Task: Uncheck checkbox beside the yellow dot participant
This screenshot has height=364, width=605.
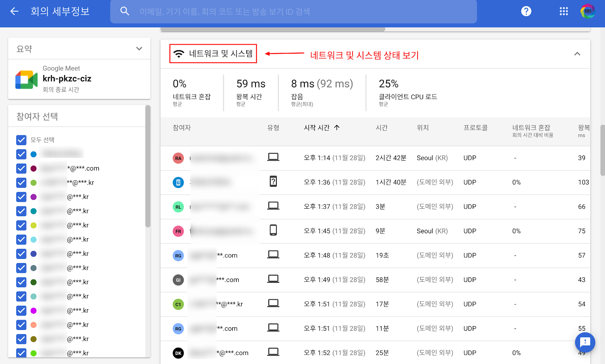Action: (22, 225)
